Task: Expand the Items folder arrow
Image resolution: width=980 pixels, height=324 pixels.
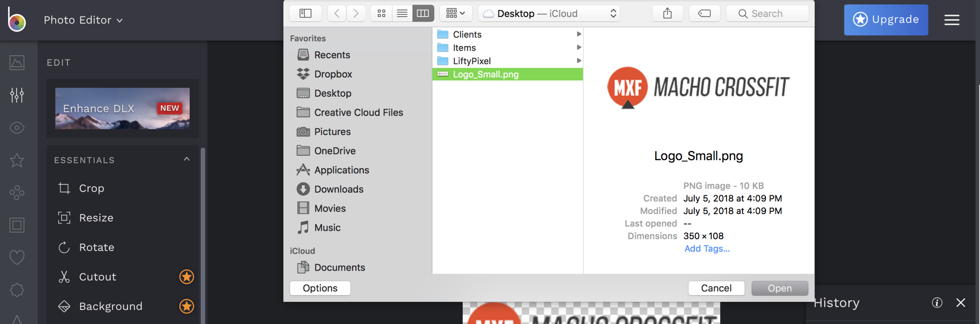Action: coord(579,47)
